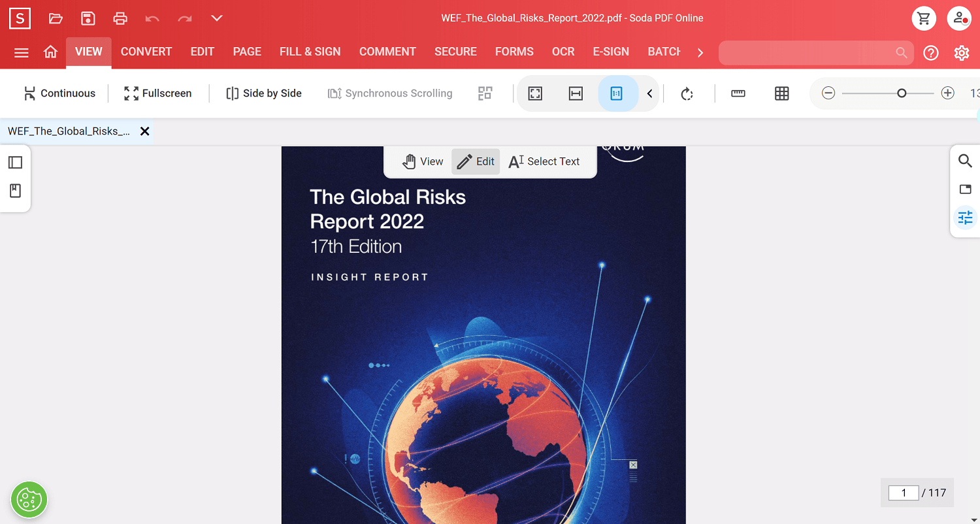Open the bookmarks panel icon
Viewport: 980px width, 524px height.
tap(15, 191)
